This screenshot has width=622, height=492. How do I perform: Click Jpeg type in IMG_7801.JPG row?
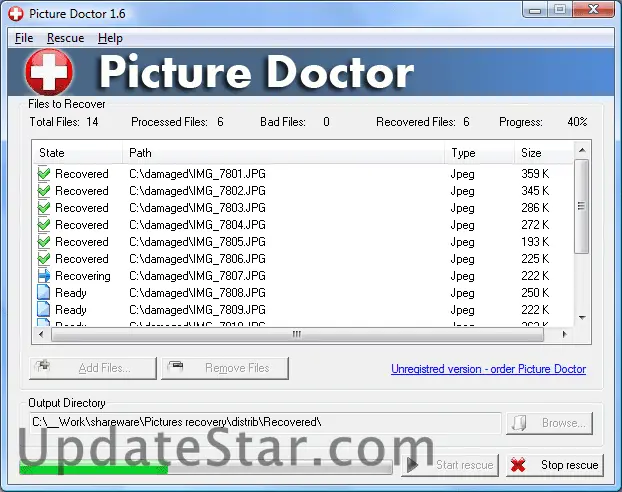tap(463, 174)
